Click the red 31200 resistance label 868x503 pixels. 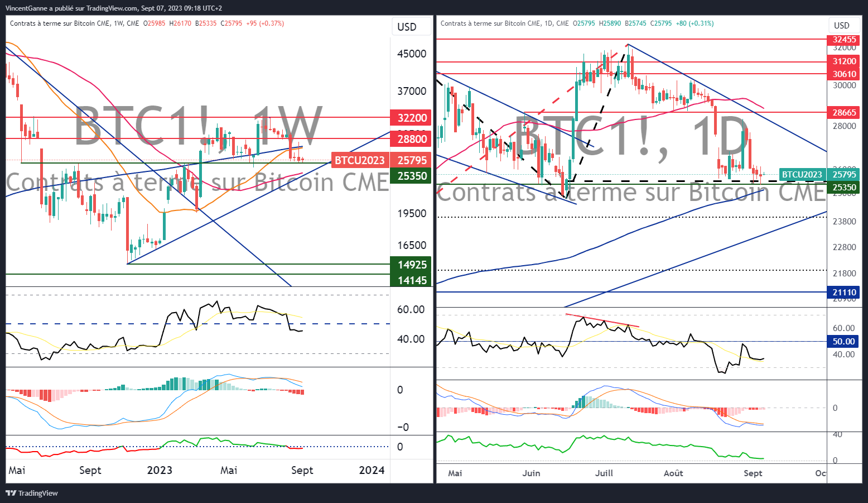click(x=844, y=61)
